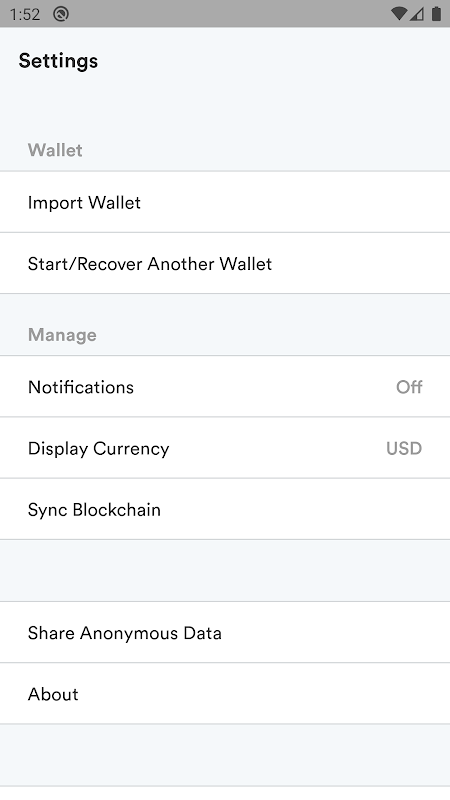The width and height of the screenshot is (450, 800).
Task: Open the Notifications setting row
Action: click(225, 387)
